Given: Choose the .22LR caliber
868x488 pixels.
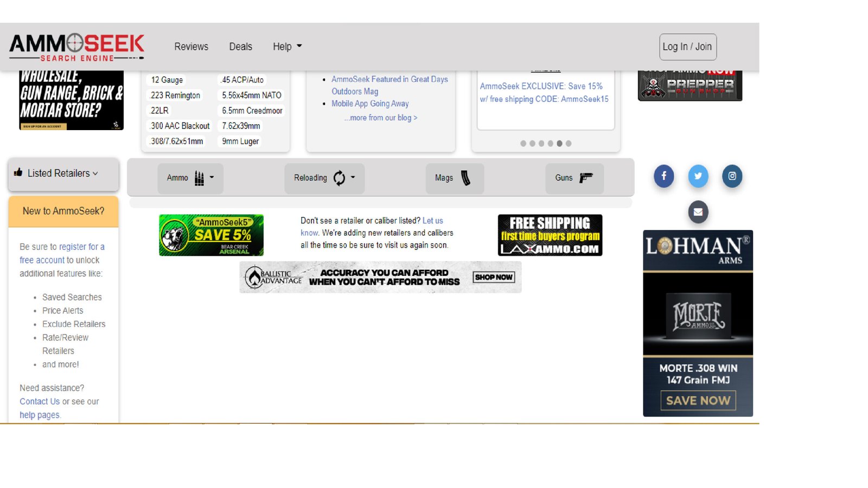Looking at the screenshot, I should tap(159, 111).
